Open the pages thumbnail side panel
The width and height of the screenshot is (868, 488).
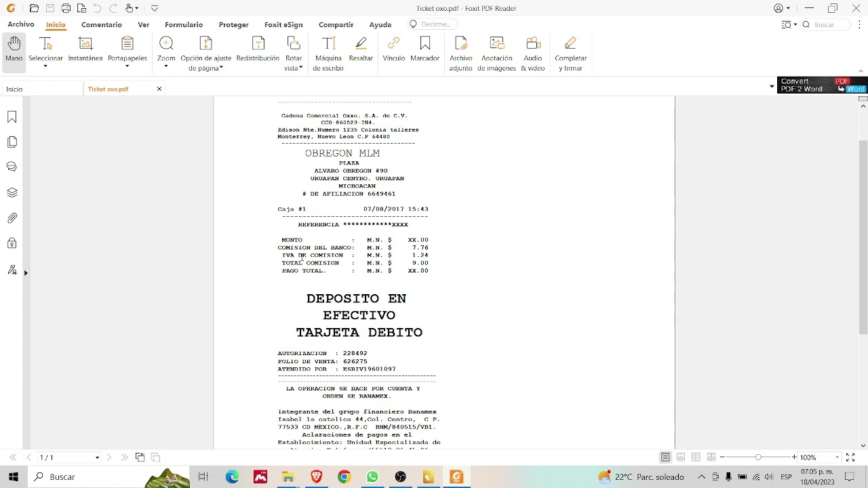coord(12,142)
